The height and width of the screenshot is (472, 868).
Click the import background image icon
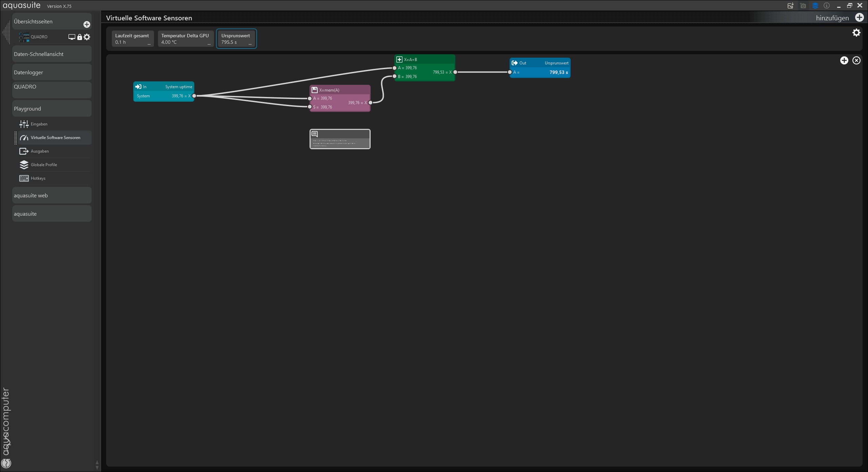click(x=790, y=6)
